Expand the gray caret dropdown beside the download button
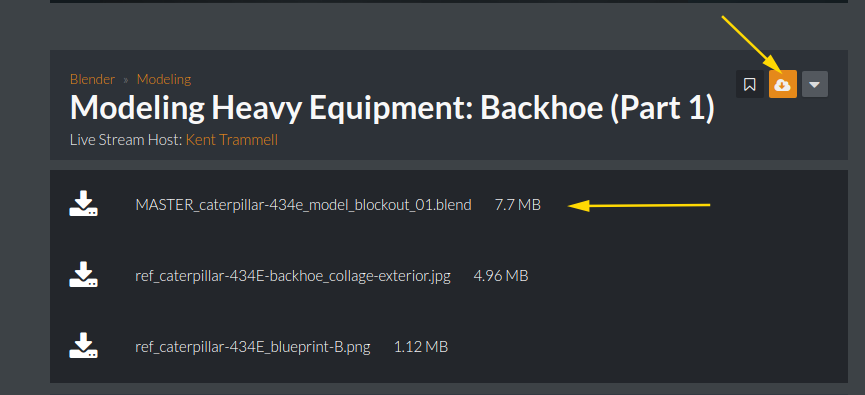Viewport: 865px width, 395px height. (815, 84)
